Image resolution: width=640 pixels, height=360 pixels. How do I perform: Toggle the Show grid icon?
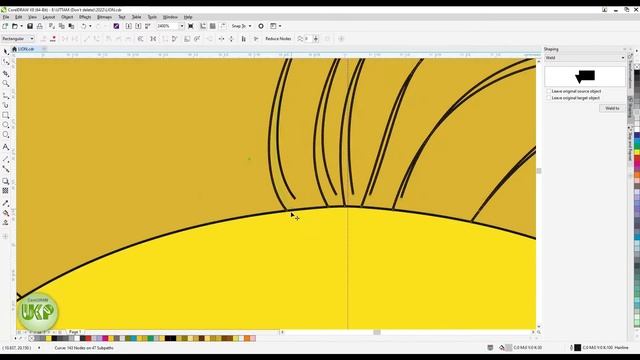coord(213,26)
